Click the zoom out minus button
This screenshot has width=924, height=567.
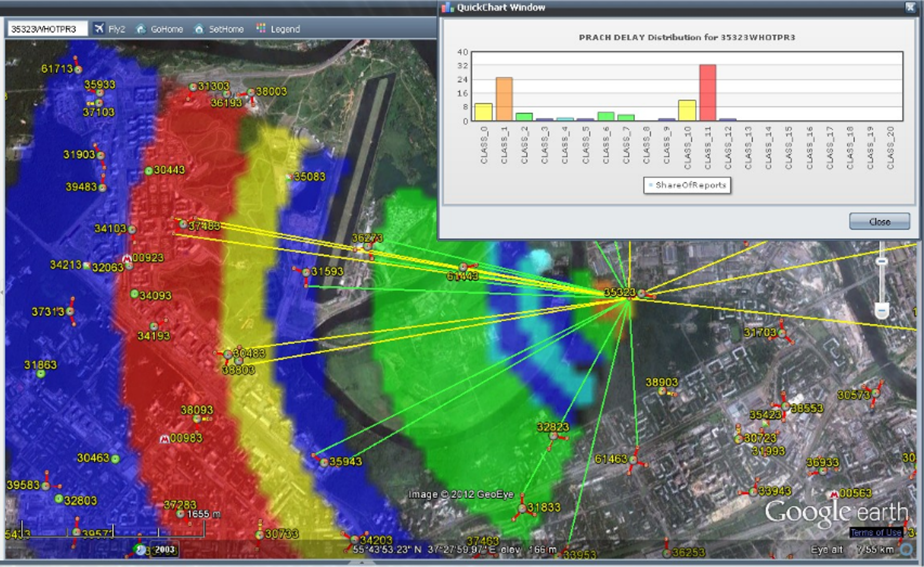(882, 310)
